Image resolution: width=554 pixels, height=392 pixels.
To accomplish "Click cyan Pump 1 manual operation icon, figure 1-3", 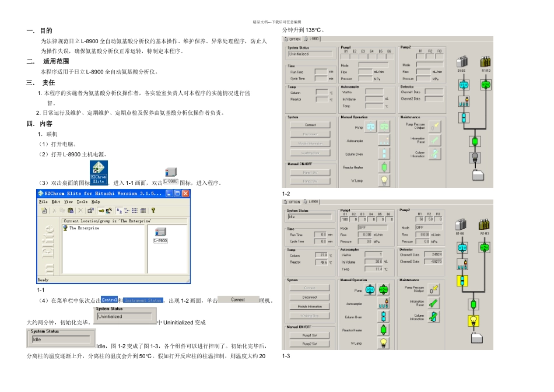I will click(370, 290).
